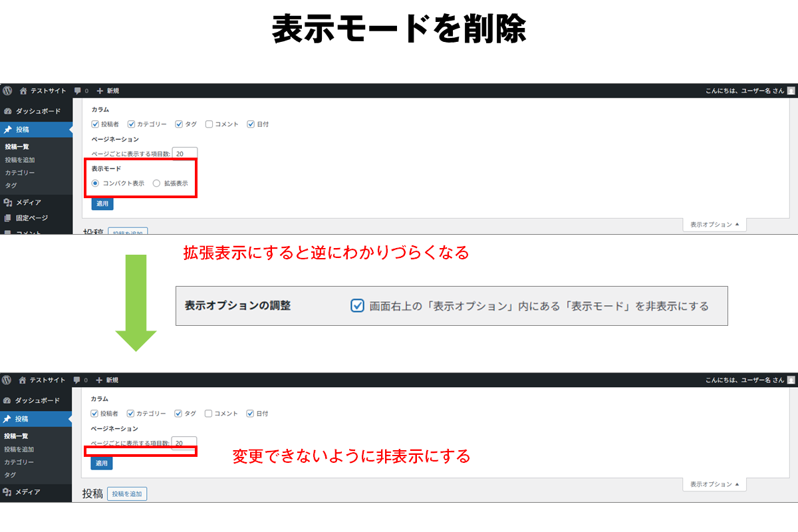
Task: Uncheck 日付 column checkbox in lower screenshot
Action: [250, 413]
